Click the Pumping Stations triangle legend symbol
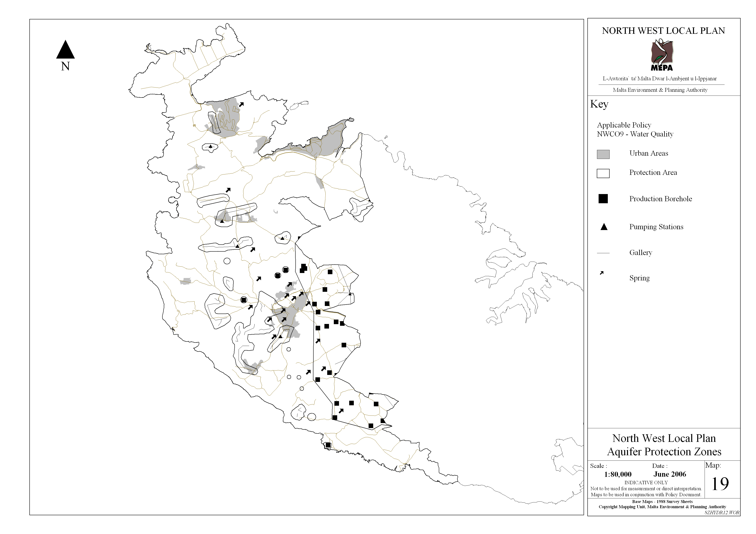The width and height of the screenshot is (756, 534). [604, 227]
